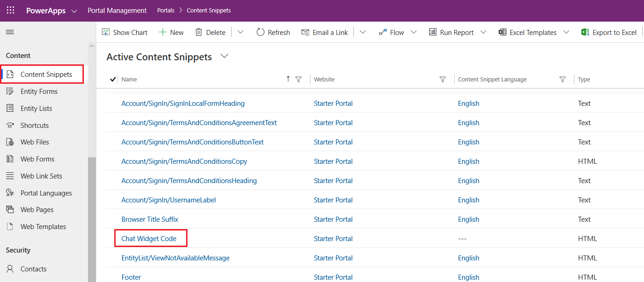Image resolution: width=644 pixels, height=282 pixels.
Task: Open the Chat Widget Code snippet
Action: pos(149,239)
